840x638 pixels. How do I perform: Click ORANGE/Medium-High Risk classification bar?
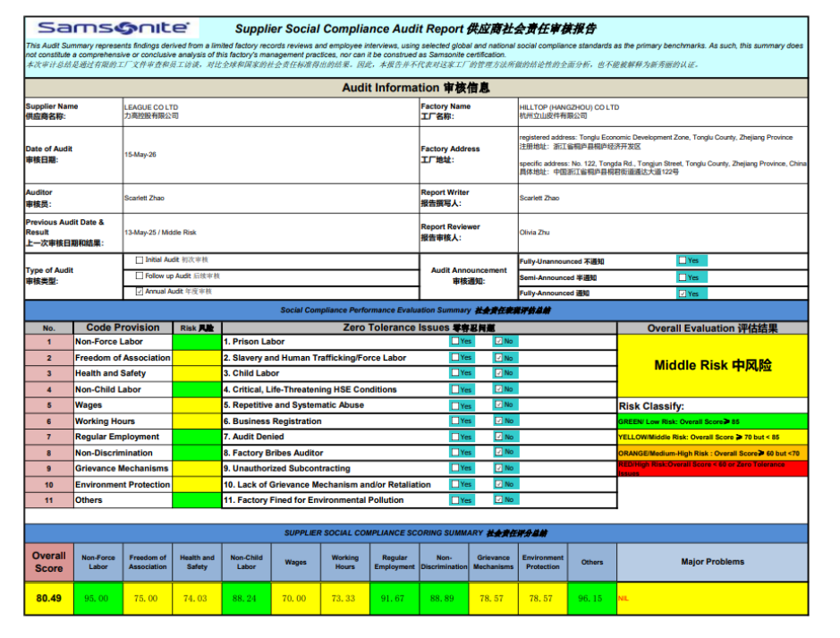(712, 453)
